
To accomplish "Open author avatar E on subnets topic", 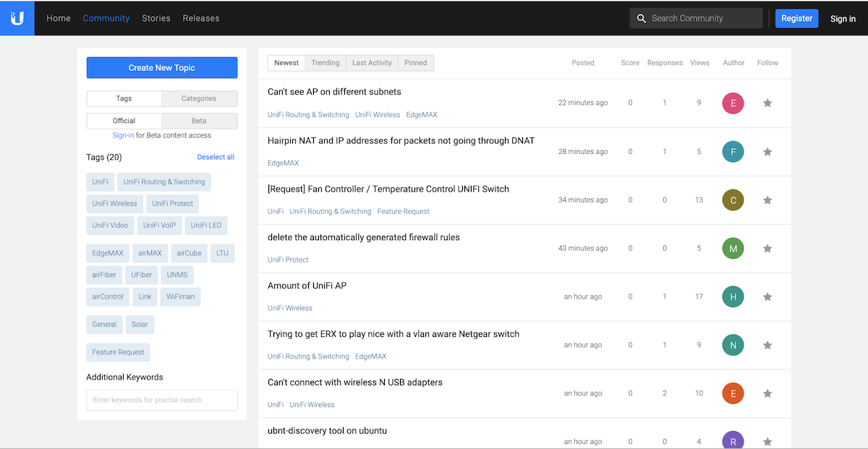I will [733, 103].
